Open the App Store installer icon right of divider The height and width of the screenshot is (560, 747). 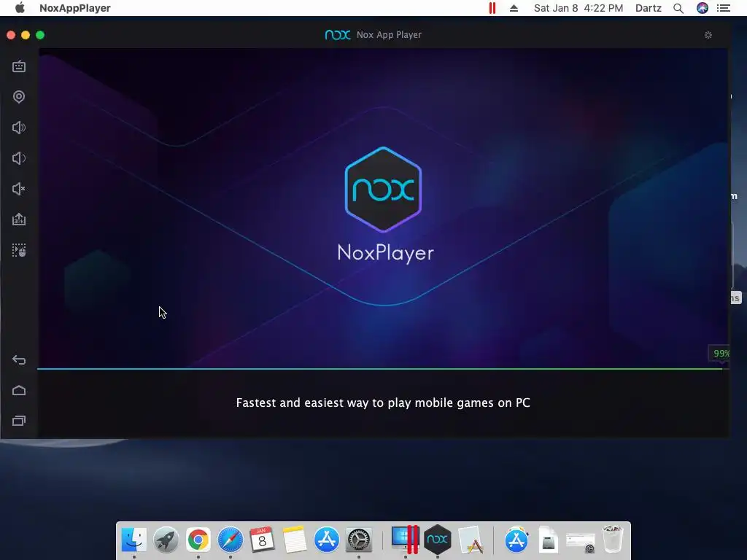(x=516, y=540)
